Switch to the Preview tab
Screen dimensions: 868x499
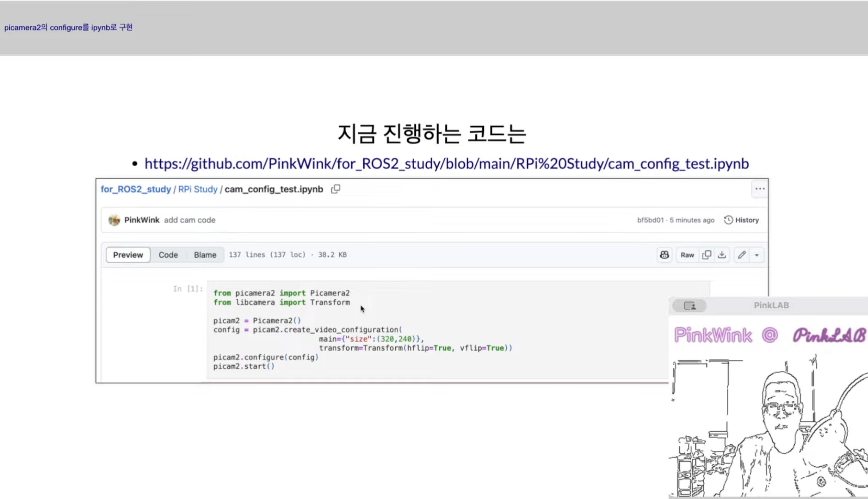pyautogui.click(x=128, y=255)
